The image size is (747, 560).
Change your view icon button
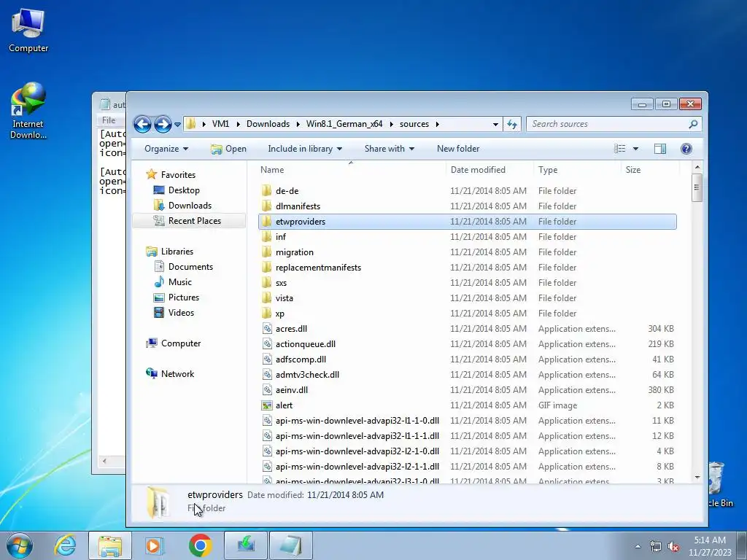coord(620,149)
